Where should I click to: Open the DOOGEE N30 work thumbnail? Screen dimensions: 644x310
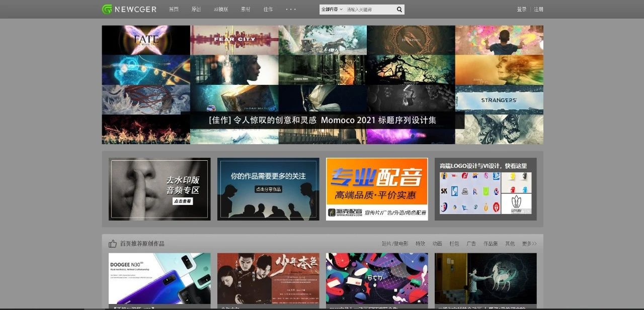(x=159, y=279)
